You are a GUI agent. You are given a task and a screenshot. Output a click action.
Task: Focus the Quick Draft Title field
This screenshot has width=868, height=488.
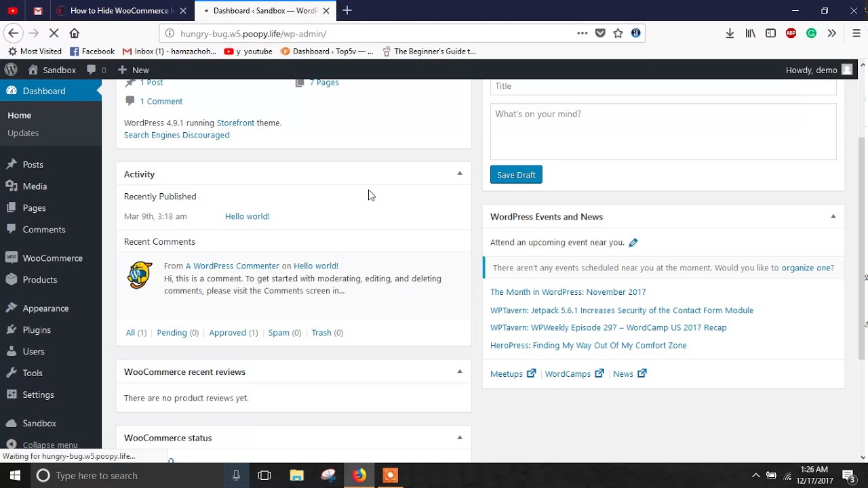tap(663, 86)
